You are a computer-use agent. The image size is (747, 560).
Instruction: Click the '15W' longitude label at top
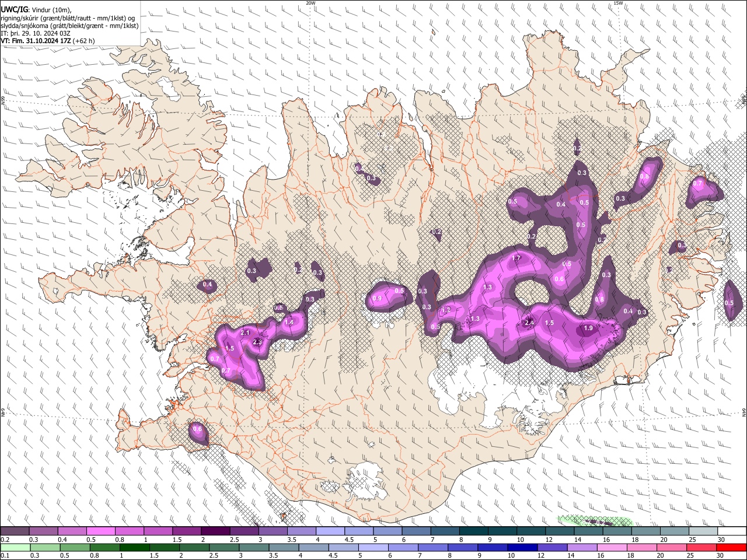click(x=618, y=3)
